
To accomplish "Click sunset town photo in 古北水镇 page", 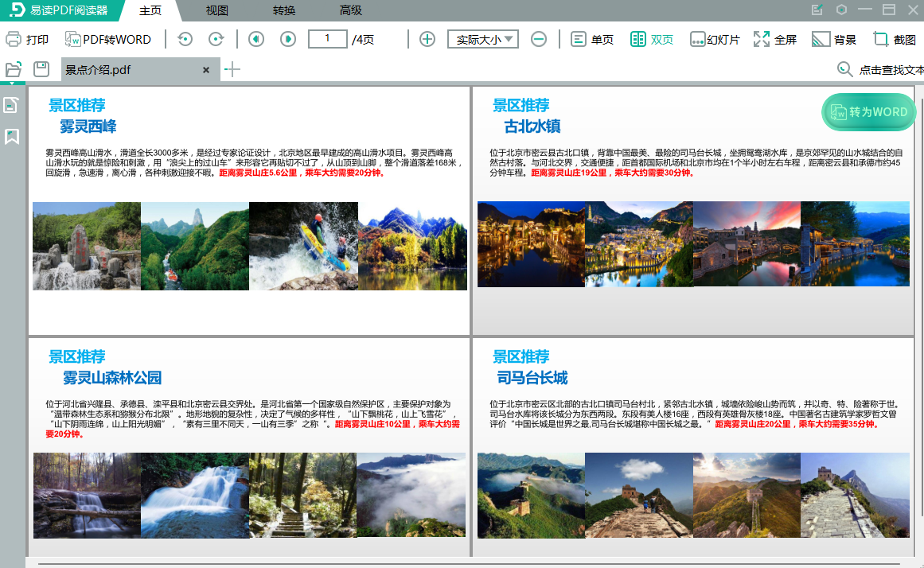I will (747, 244).
